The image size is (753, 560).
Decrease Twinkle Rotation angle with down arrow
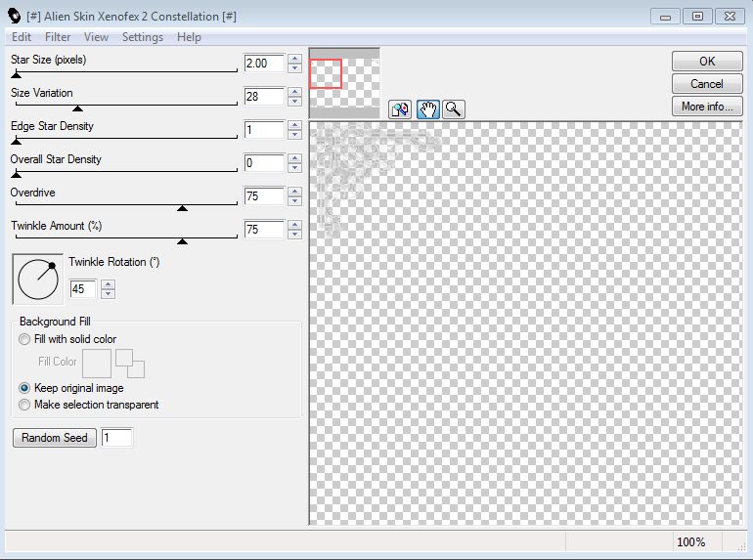109,294
